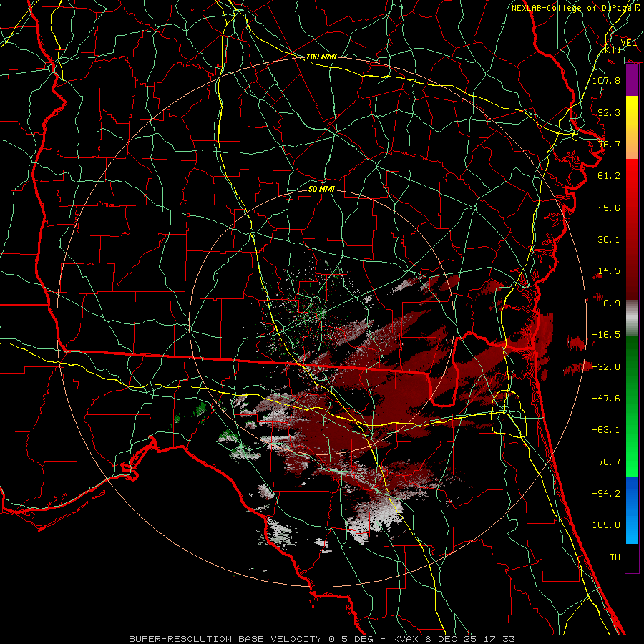Click the TH label on the legend
The width and height of the screenshot is (644, 644).
(615, 557)
